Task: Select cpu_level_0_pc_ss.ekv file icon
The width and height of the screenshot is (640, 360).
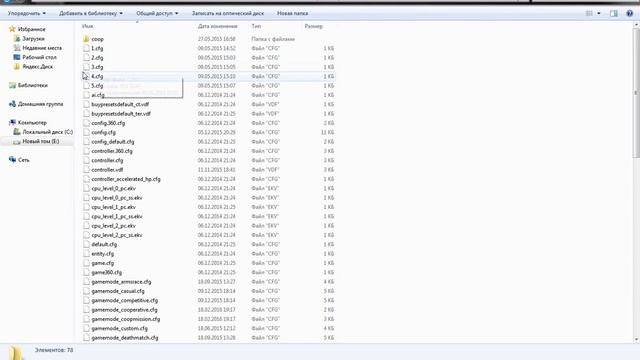Action: point(86,198)
